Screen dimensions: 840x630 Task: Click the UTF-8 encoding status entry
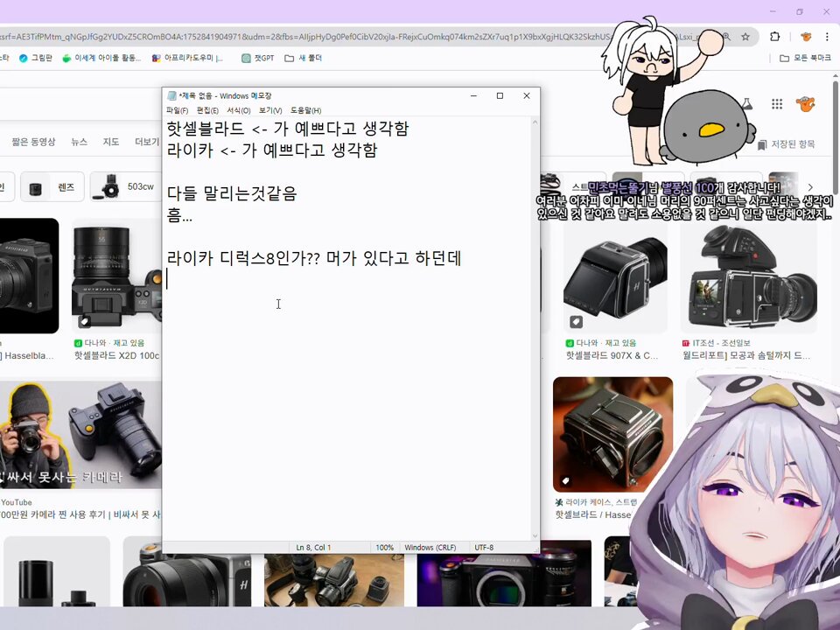[484, 548]
